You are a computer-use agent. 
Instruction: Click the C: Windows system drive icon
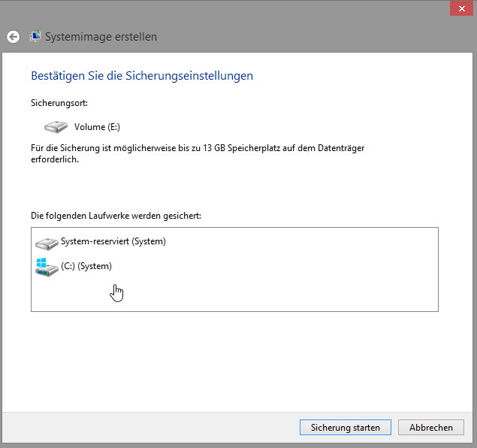coord(47,267)
